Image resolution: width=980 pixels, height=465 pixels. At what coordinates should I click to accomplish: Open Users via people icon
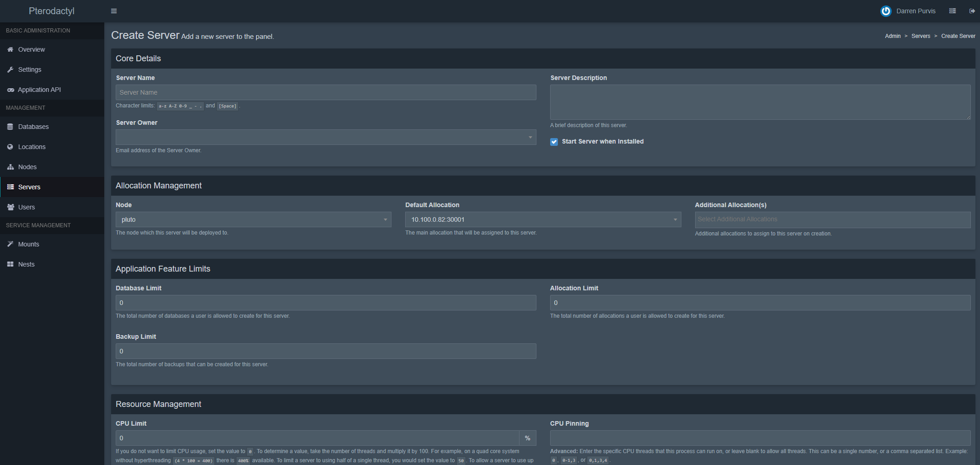(10, 207)
